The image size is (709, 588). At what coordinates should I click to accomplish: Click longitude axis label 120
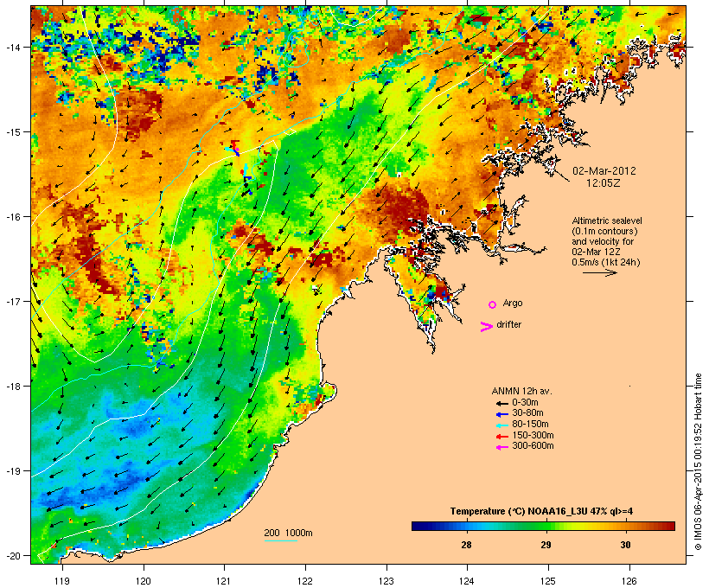[x=144, y=581]
